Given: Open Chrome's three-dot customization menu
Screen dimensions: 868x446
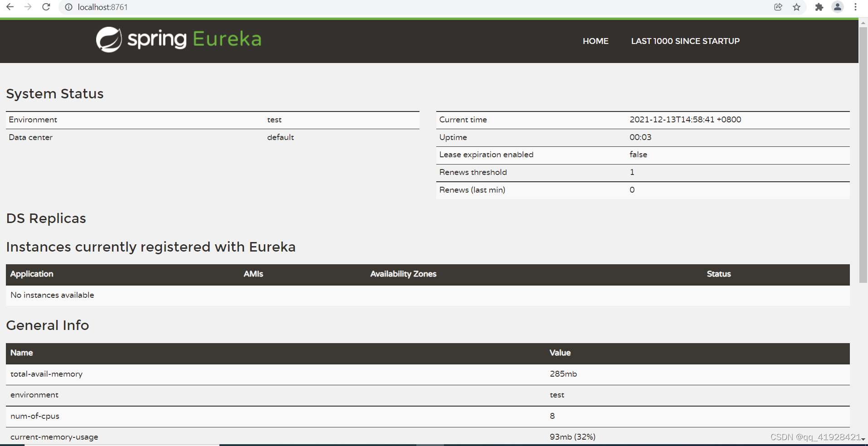Looking at the screenshot, I should [856, 7].
